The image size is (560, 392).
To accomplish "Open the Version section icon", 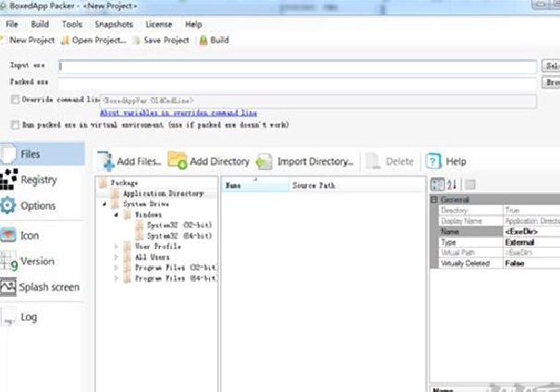I will pos(9,262).
